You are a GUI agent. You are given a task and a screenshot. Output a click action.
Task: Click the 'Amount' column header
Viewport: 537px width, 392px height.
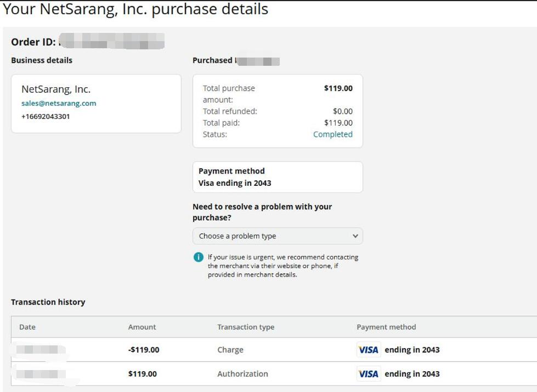(142, 327)
